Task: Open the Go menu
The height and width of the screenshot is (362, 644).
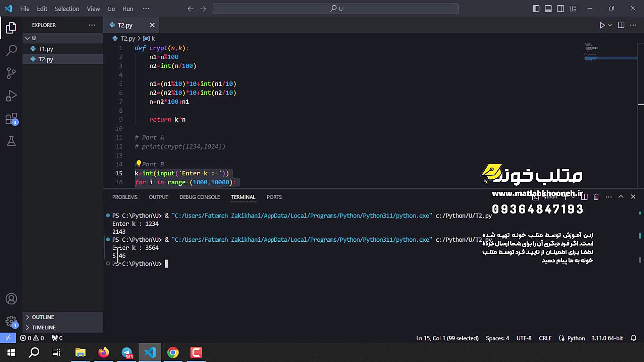Action: click(x=111, y=9)
